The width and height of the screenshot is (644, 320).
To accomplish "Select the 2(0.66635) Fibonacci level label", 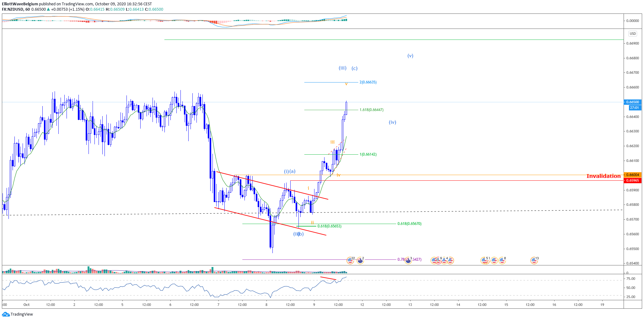I will pos(368,82).
